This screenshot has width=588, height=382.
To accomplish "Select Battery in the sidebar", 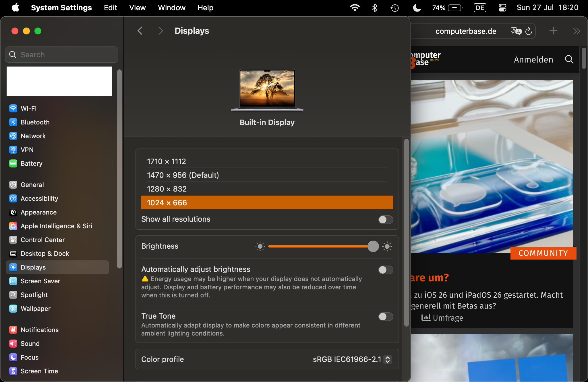I will pos(31,163).
